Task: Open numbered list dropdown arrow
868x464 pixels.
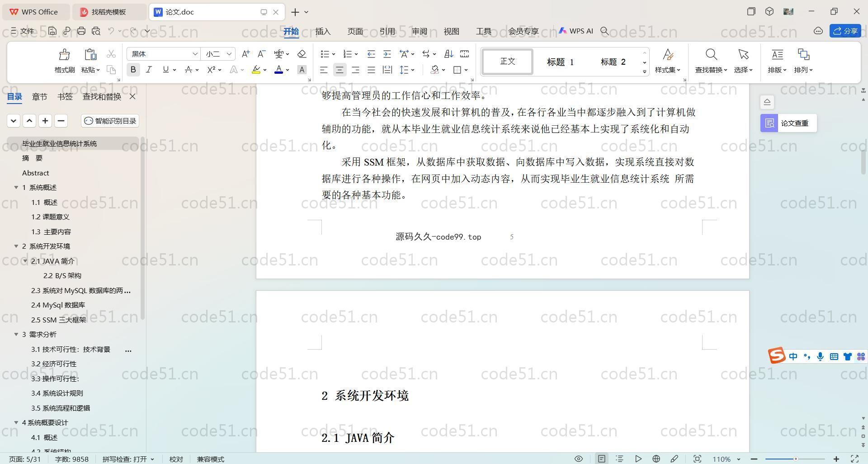Action: click(356, 54)
